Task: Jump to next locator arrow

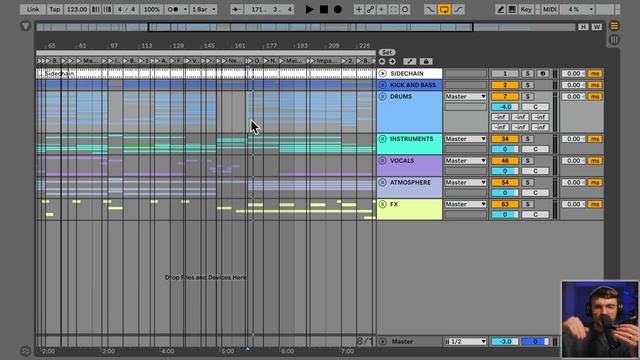Action: coord(392,61)
